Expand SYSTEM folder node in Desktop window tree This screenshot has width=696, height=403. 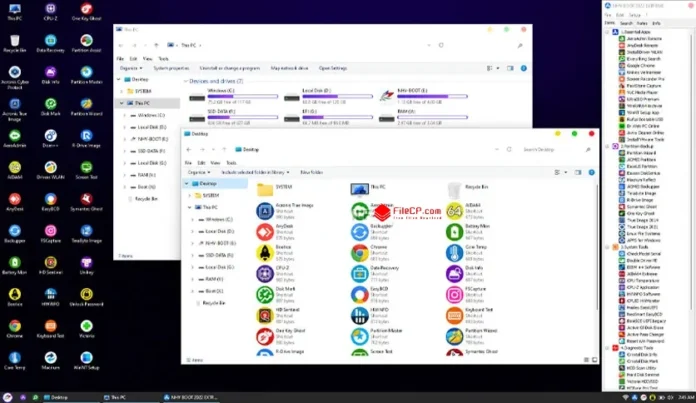(190, 195)
